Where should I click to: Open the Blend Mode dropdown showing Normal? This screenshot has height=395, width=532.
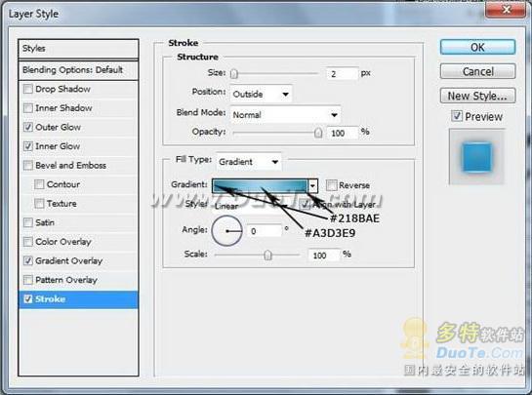click(x=285, y=115)
